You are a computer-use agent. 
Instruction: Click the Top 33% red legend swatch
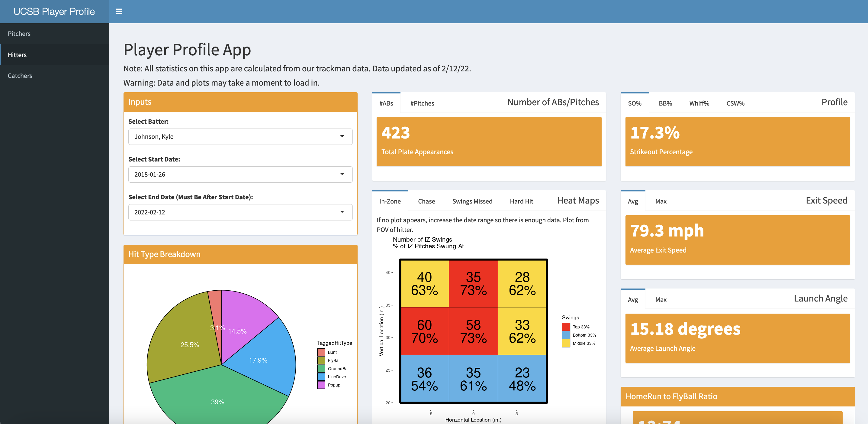tap(566, 327)
